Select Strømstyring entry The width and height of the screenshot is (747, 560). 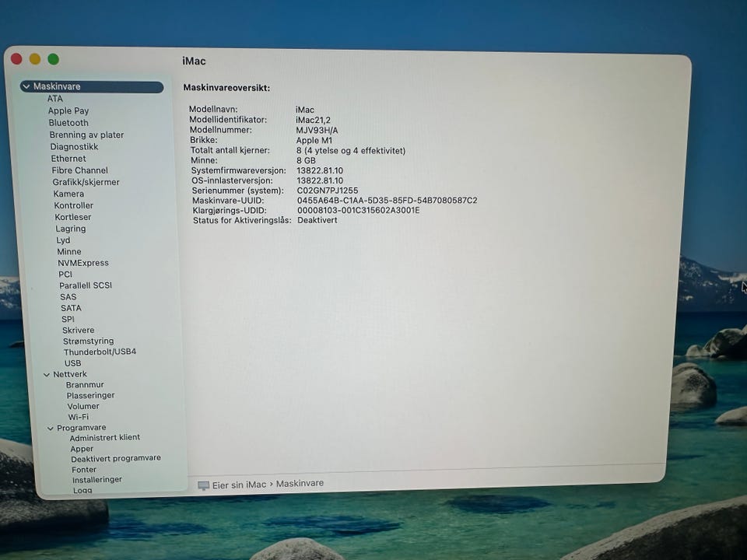click(89, 341)
